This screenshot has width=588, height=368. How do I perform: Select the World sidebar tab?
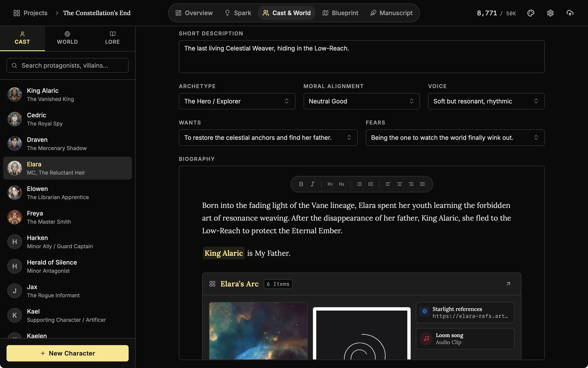coord(67,38)
